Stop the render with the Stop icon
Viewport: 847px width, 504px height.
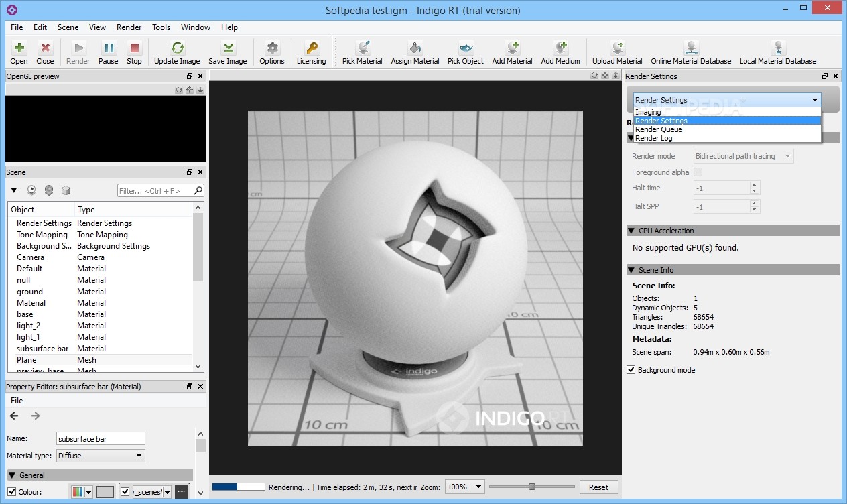[134, 48]
